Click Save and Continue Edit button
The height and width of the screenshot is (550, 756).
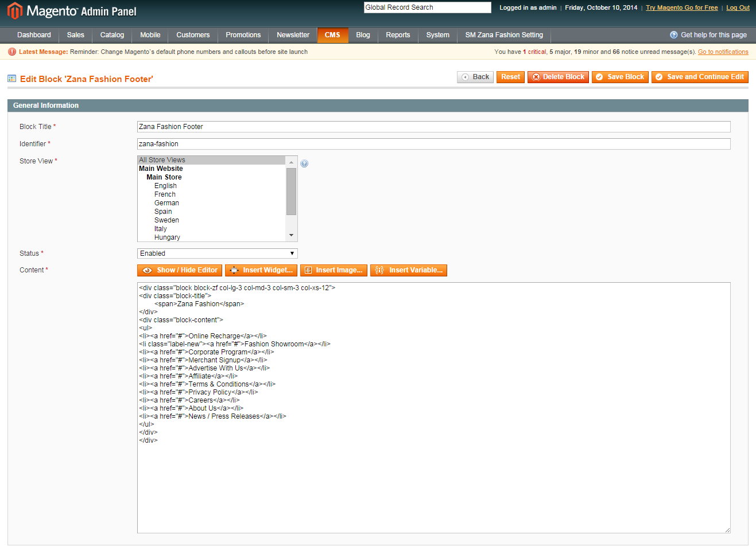point(700,77)
